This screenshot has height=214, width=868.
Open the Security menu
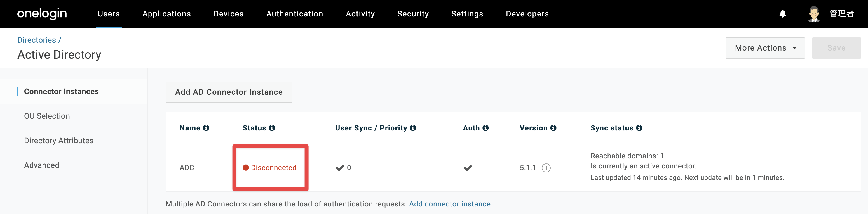click(413, 14)
